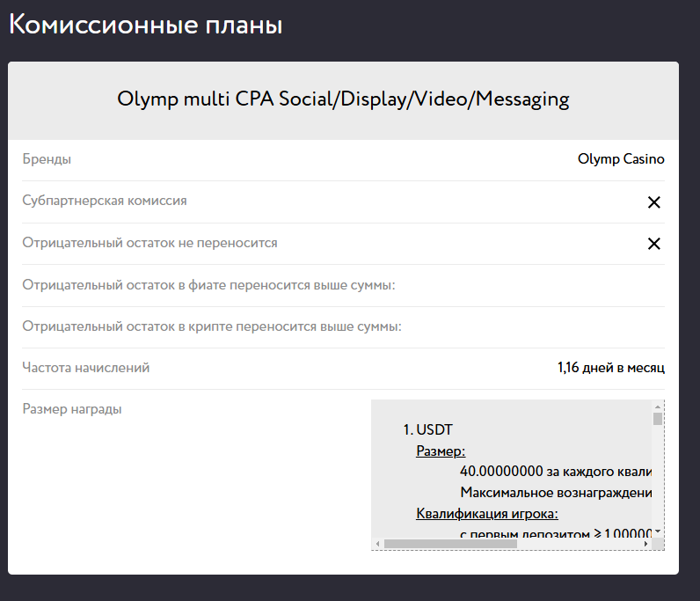Click the Максимальное вознаграждение line

click(x=556, y=493)
